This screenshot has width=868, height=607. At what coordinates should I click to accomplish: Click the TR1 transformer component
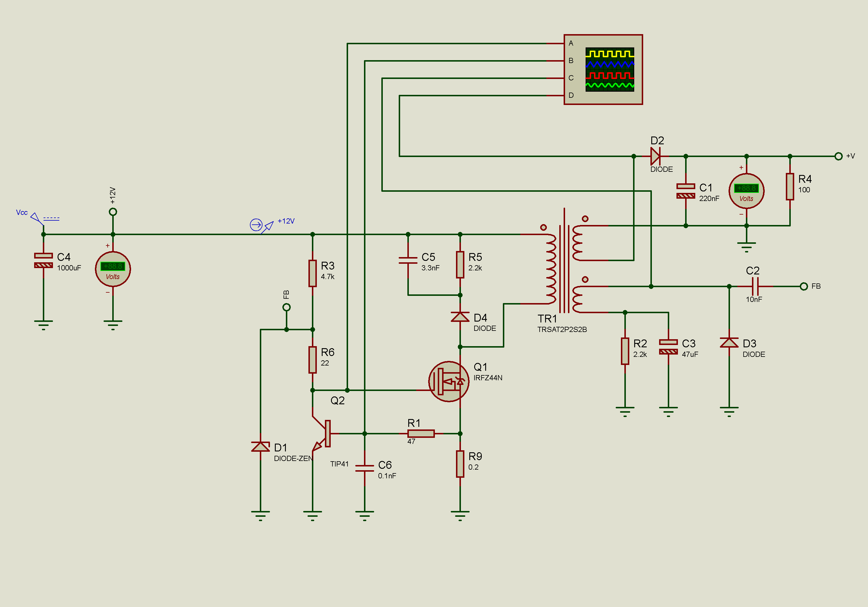pyautogui.click(x=564, y=261)
